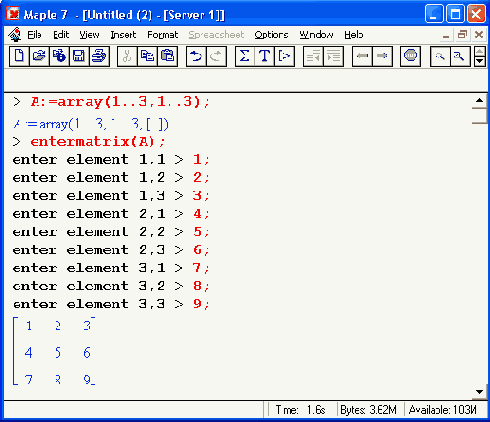Screen dimensions: 490x422
Task: Open the Options menu
Action: point(271,35)
